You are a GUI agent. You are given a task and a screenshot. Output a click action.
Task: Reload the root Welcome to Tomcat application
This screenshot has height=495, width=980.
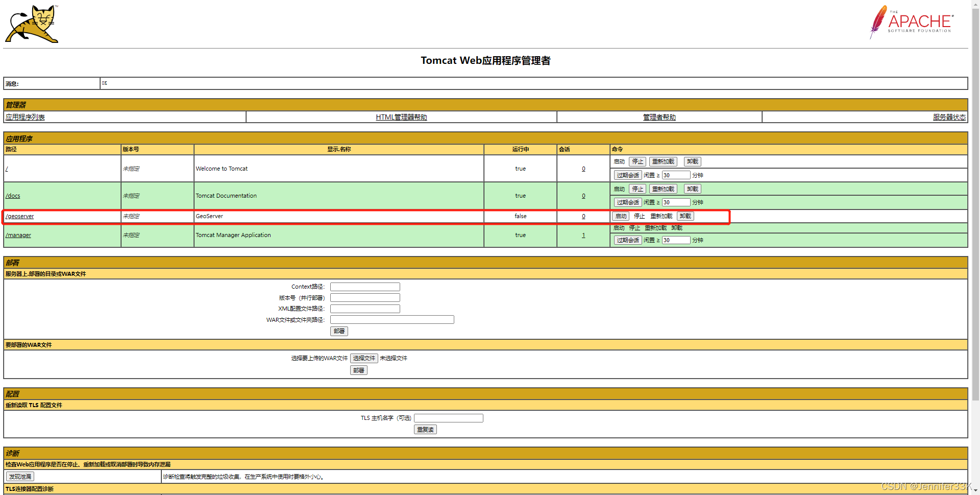click(x=663, y=161)
